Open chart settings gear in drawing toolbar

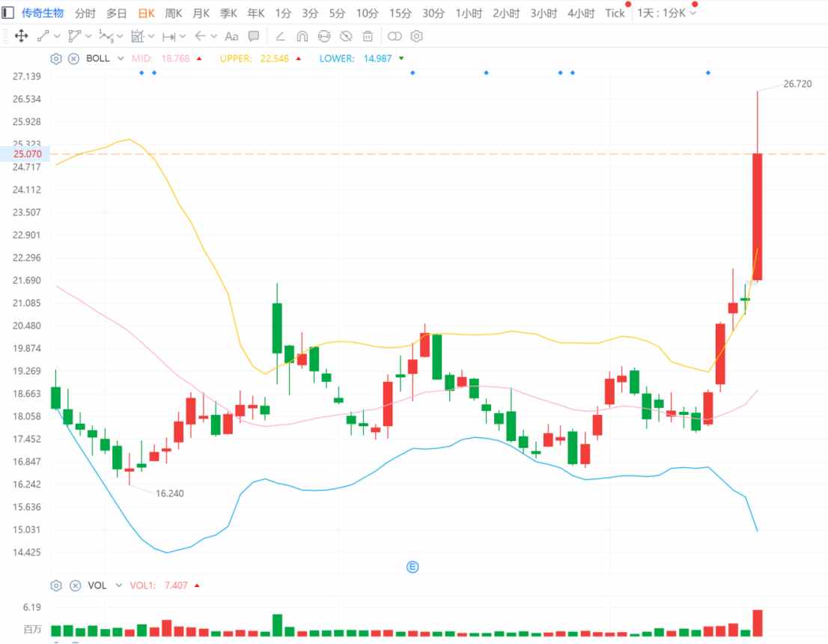417,36
